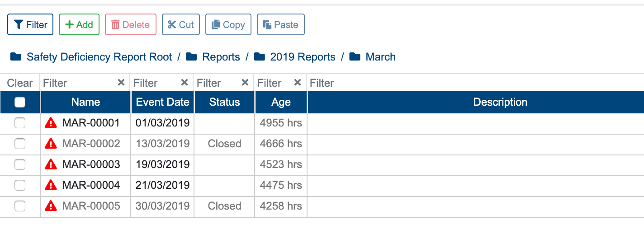Sort by the Event Date column header
Image resolution: width=644 pixels, height=234 pixels.
pyautogui.click(x=162, y=102)
